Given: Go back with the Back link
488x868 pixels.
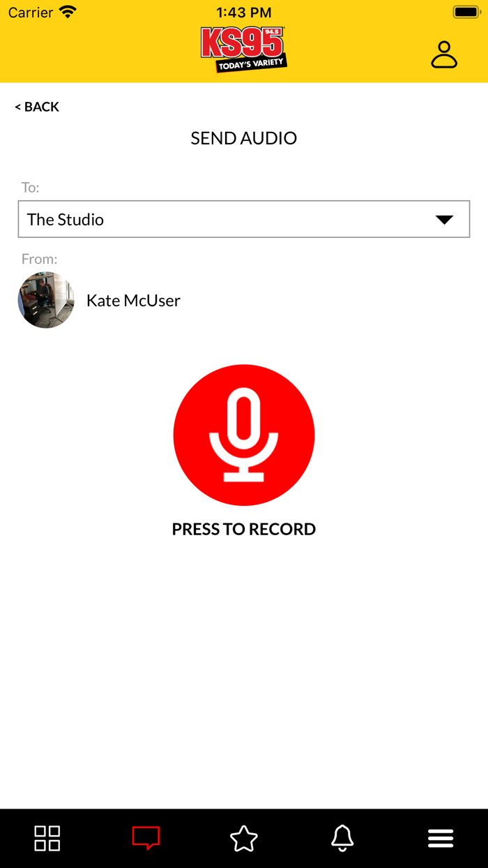Looking at the screenshot, I should coord(37,107).
